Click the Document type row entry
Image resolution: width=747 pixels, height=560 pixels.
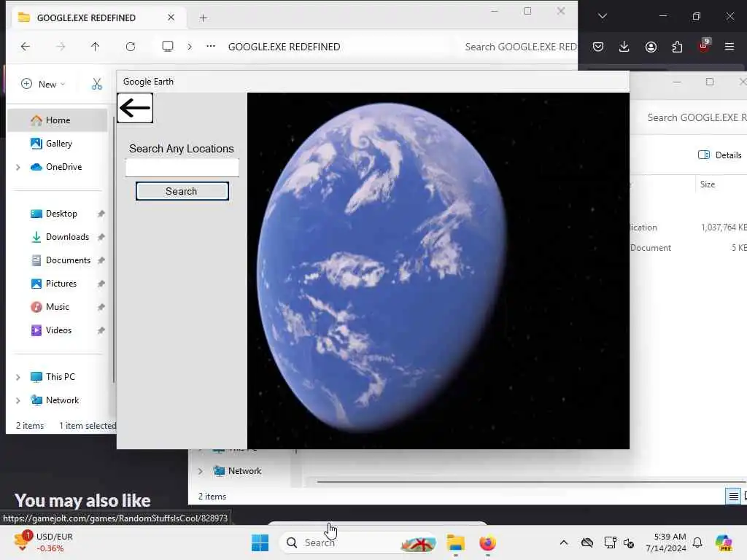[650, 248]
